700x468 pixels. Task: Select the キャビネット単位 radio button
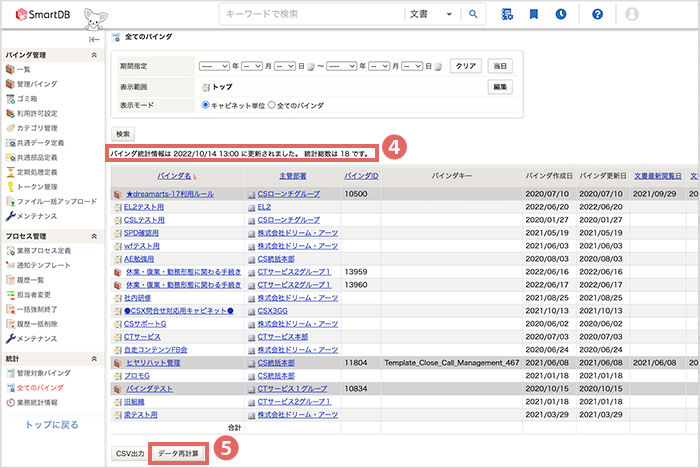tap(205, 105)
